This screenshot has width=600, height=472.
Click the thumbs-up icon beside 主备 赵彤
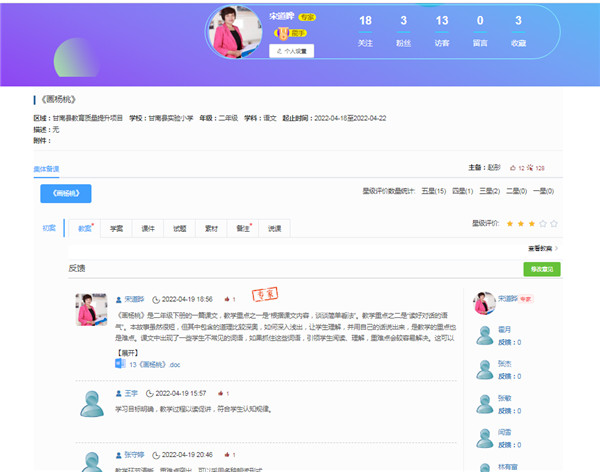(x=513, y=168)
